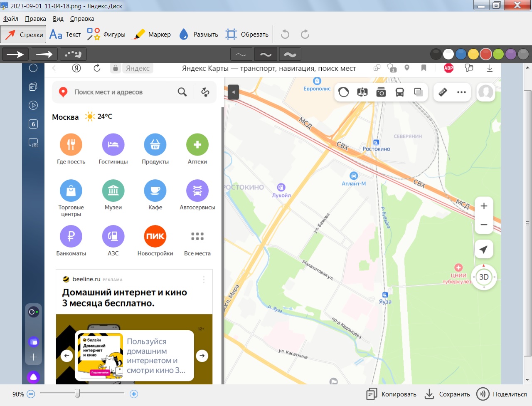Open the Музеи category
The image size is (532, 406).
click(x=113, y=195)
